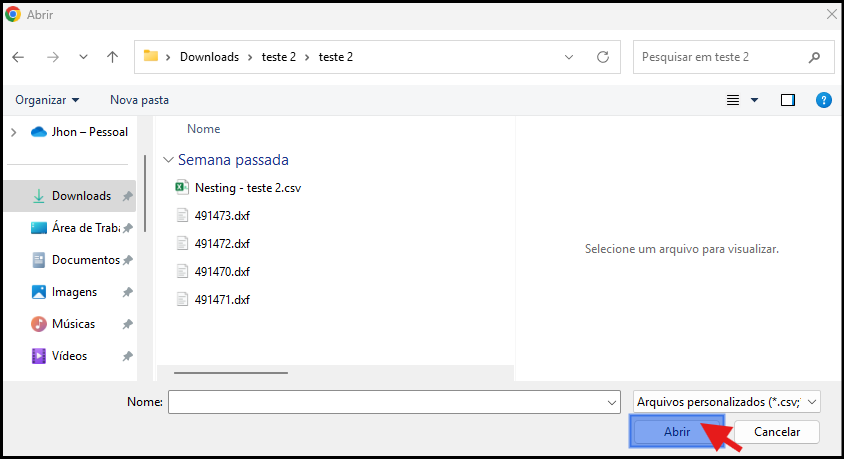
Task: Select first 'teste 2' breadcrumb in path
Action: tap(279, 57)
